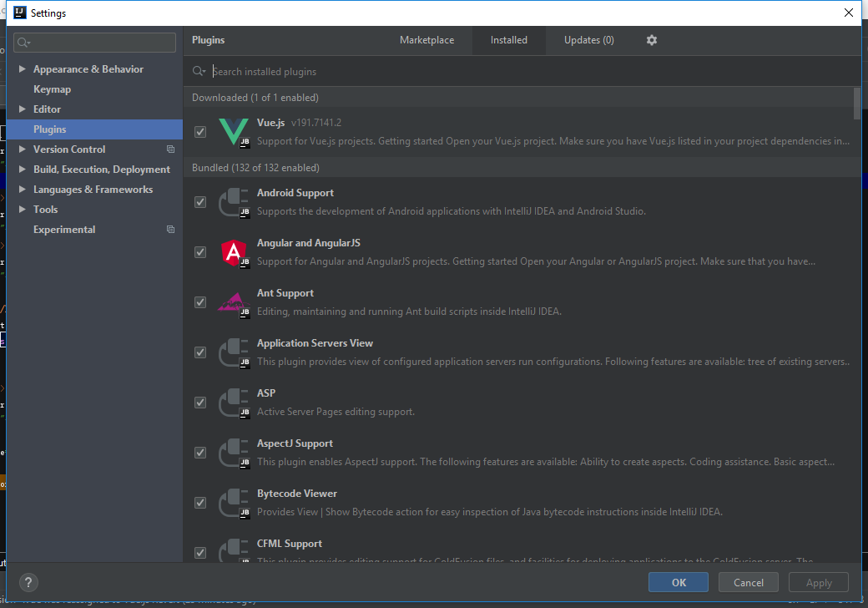
Task: Focus the settings search box
Action: [94, 43]
